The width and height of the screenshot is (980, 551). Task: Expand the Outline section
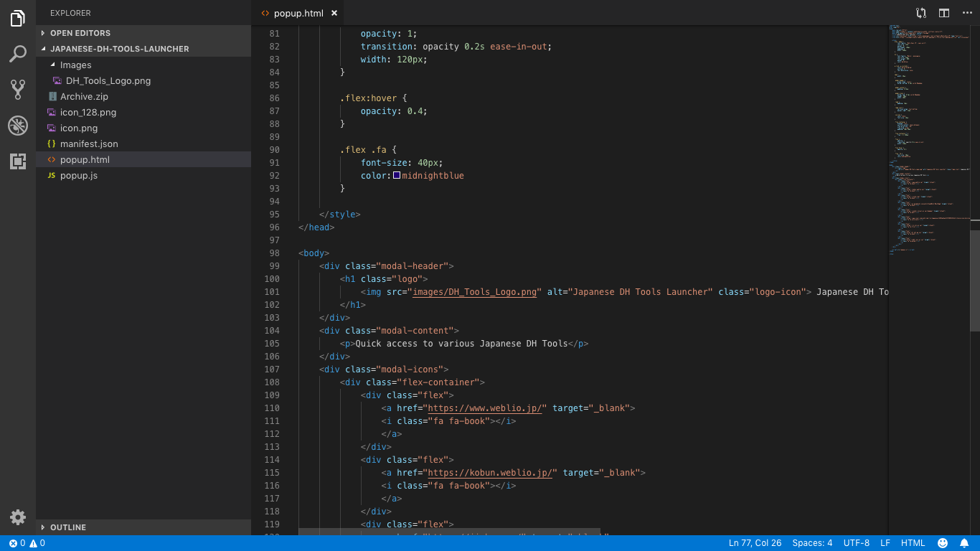[x=143, y=527]
